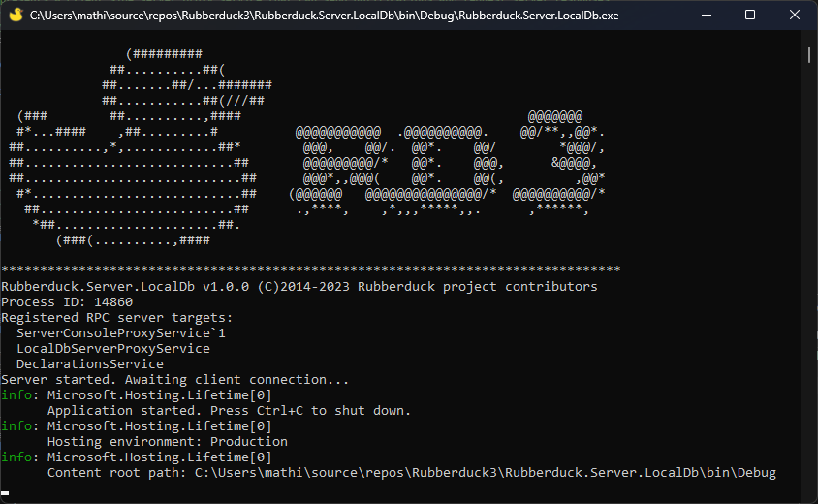
Task: Click the LocalDbServerProxyService entry
Action: [x=112, y=348]
